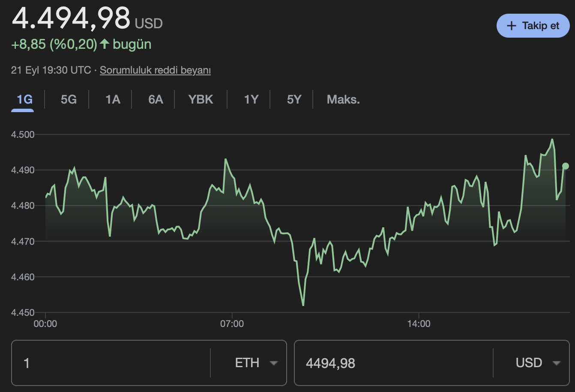
Task: Switch to the 5G time range tab
Action: 69,99
